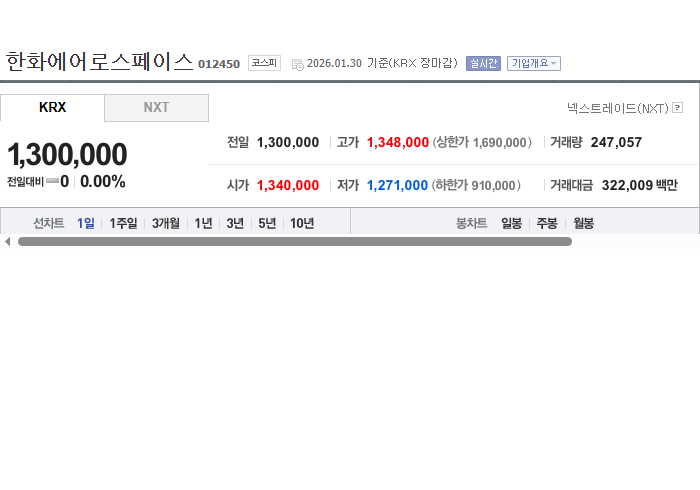This screenshot has width=700, height=490.
Task: Click the 넥스트레이드(NXT) link
Action: (617, 108)
